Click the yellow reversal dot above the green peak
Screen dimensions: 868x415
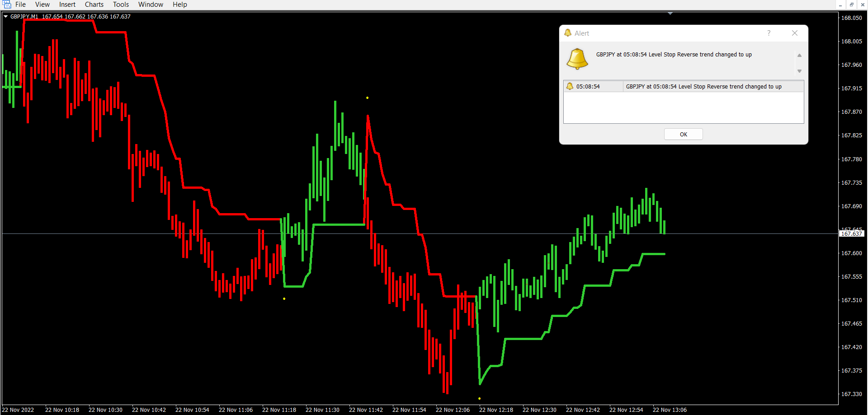coord(367,98)
